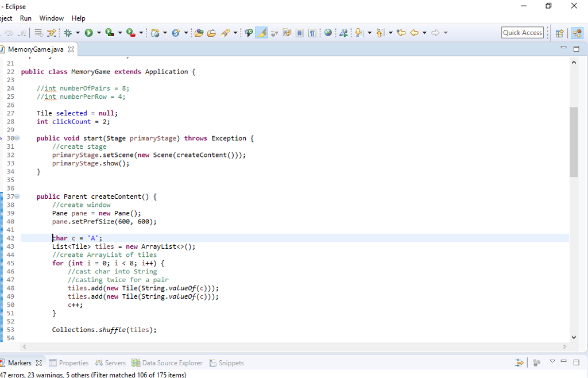Click the Quick Access search field
Viewport: 588px width, 378px height.
point(523,33)
